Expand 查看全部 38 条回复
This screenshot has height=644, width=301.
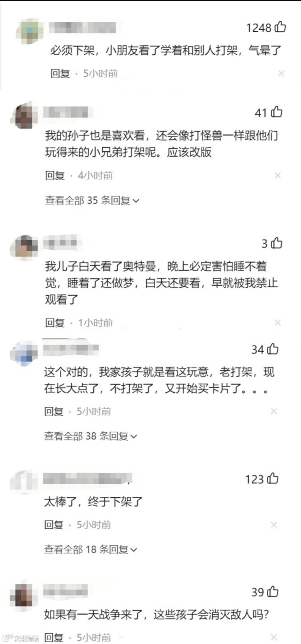91,436
